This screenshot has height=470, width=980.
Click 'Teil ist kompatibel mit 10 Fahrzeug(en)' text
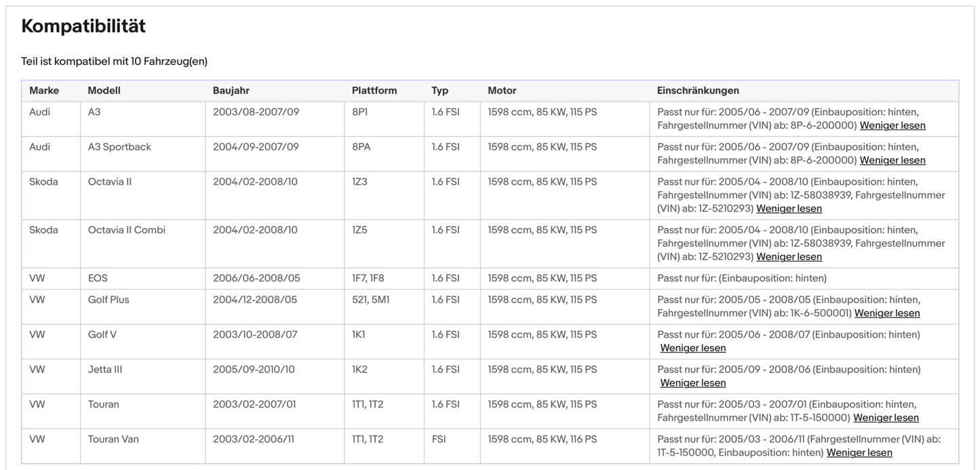tap(114, 61)
